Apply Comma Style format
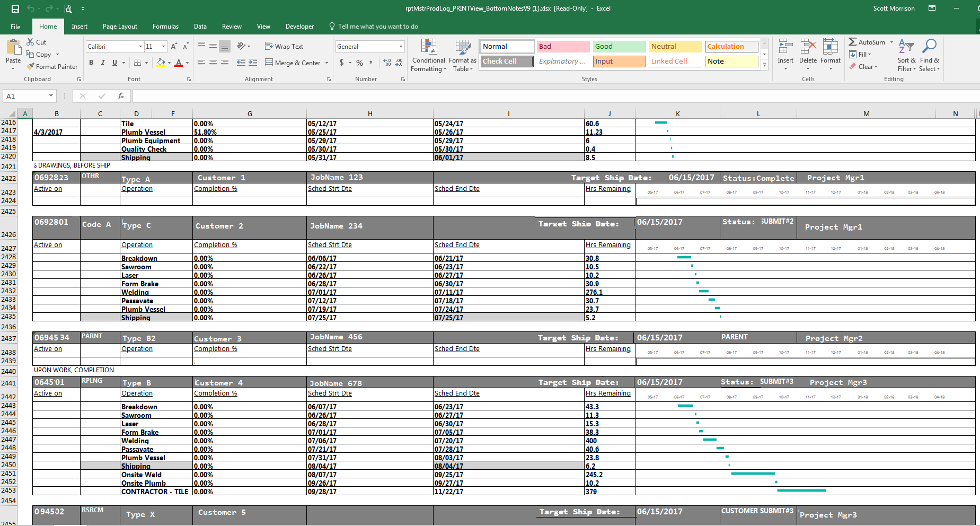This screenshot has height=526, width=980. [371, 63]
